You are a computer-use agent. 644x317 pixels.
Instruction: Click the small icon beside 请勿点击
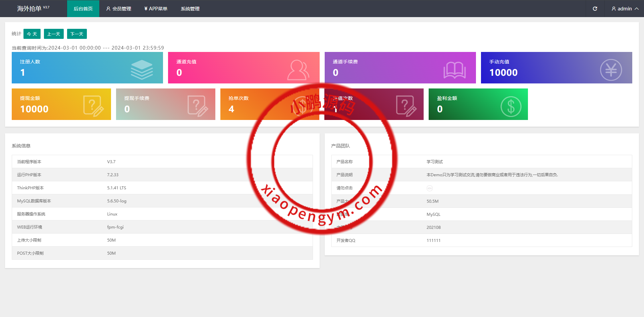coord(429,188)
